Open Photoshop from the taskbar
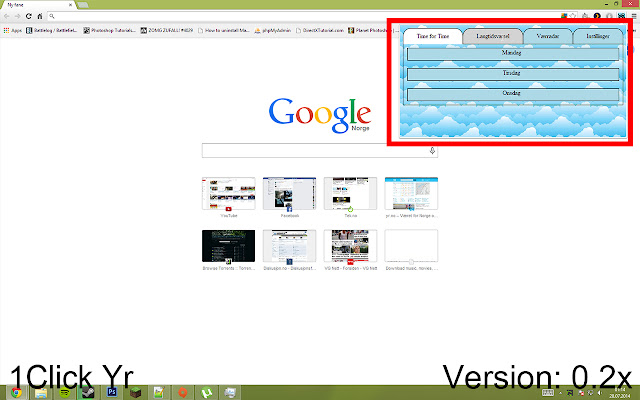Screen dimensions: 640x400 pyautogui.click(x=112, y=393)
